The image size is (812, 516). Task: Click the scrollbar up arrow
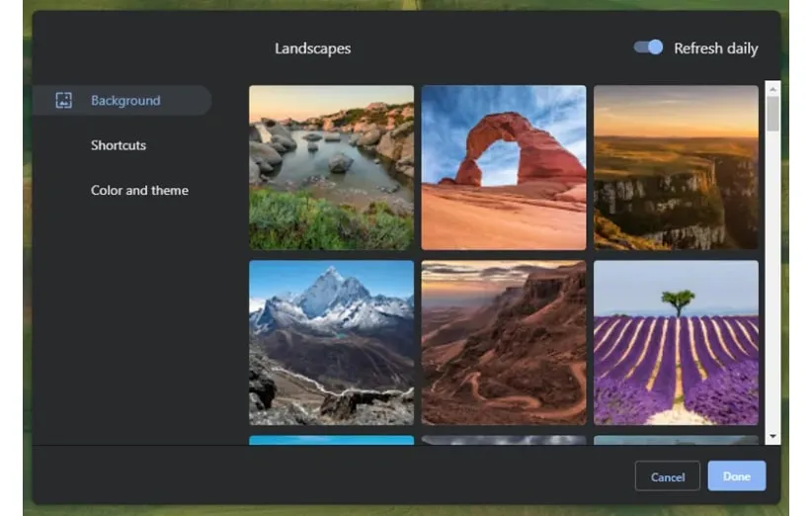[772, 87]
